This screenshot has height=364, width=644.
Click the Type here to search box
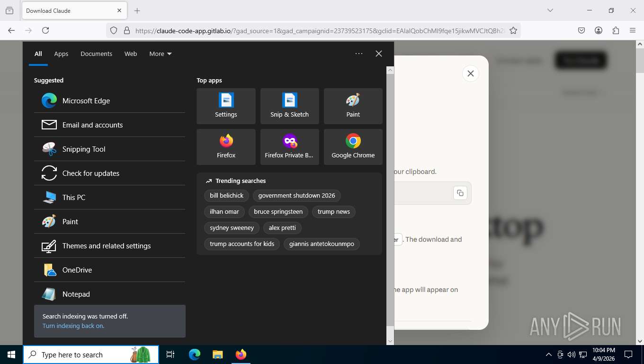click(91, 355)
